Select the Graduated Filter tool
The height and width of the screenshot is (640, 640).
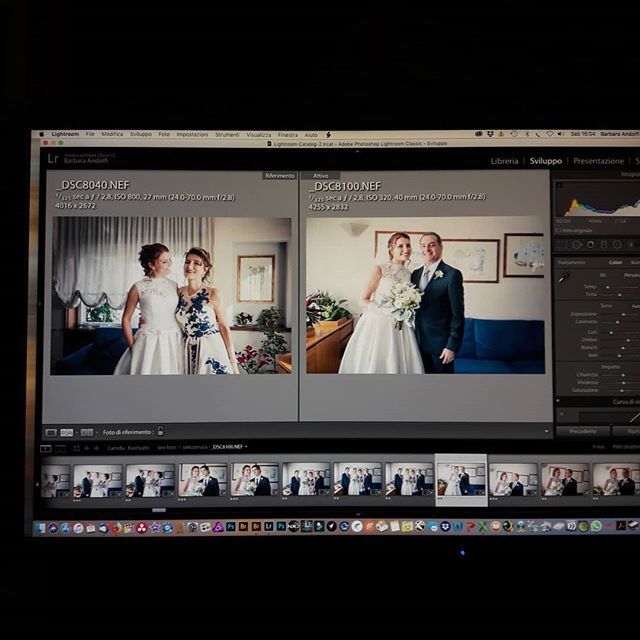604,244
